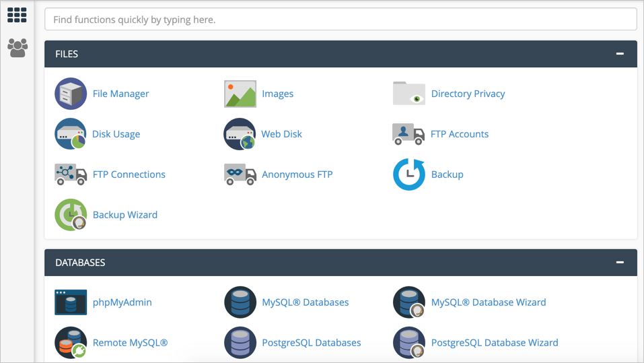
Task: Click the PostgreSQL Database Wizard icon
Action: (409, 342)
